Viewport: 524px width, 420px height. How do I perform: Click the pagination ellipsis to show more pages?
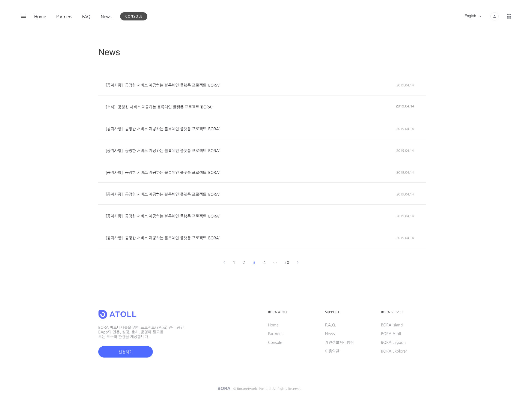(275, 262)
